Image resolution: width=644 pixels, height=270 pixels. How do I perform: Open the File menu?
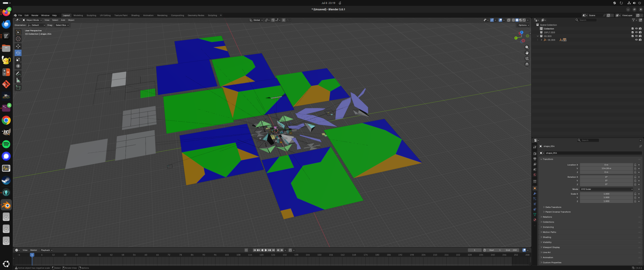click(x=20, y=15)
